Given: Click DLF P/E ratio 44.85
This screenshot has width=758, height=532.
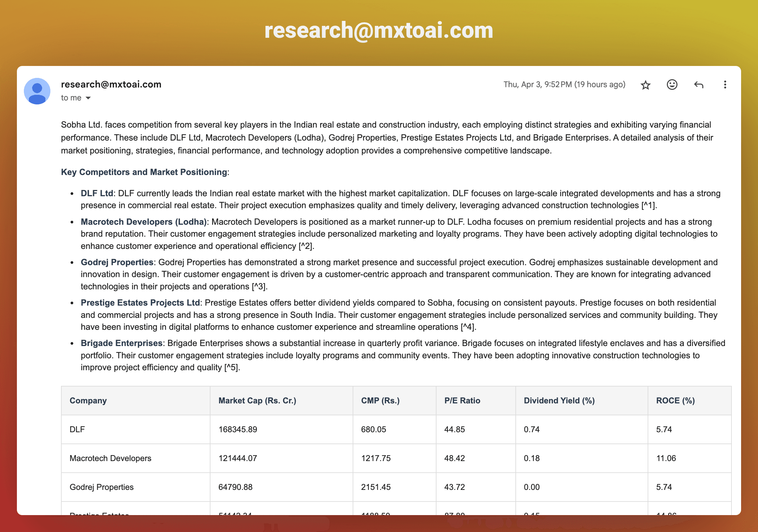Looking at the screenshot, I should [454, 429].
